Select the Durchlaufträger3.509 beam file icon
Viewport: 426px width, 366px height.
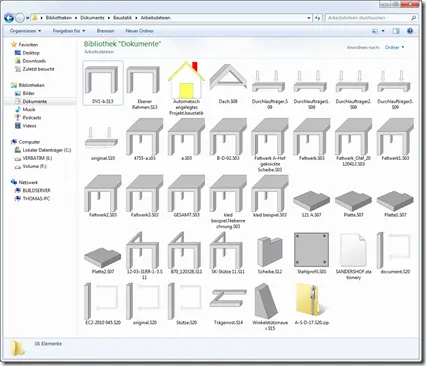(395, 82)
